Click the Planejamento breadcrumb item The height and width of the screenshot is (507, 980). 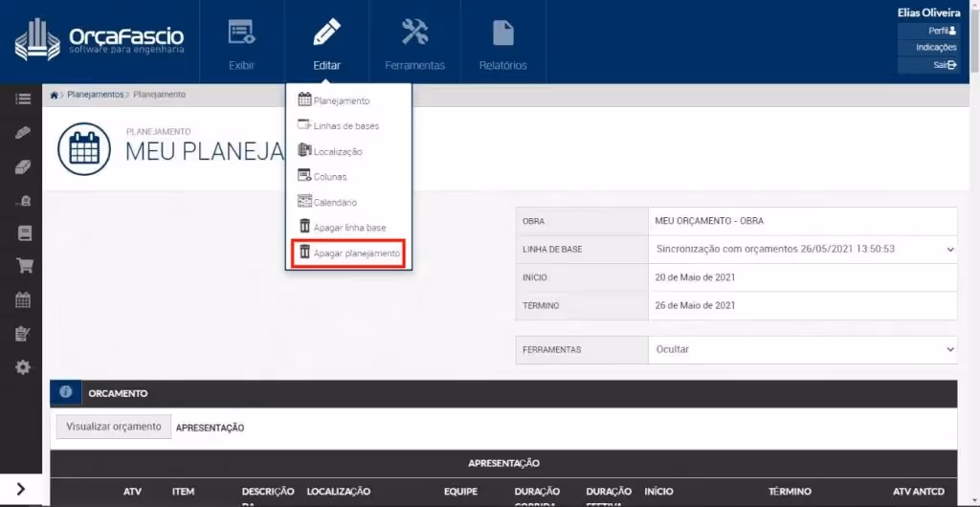pos(159,95)
